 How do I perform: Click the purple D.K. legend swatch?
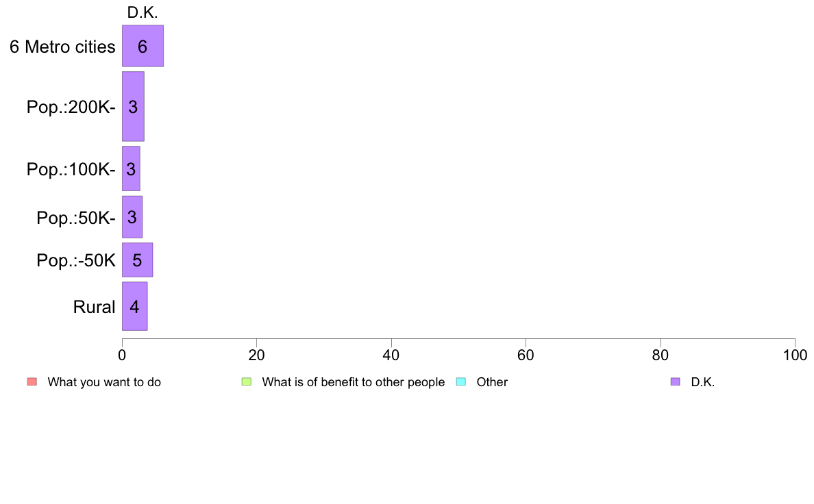click(x=676, y=382)
